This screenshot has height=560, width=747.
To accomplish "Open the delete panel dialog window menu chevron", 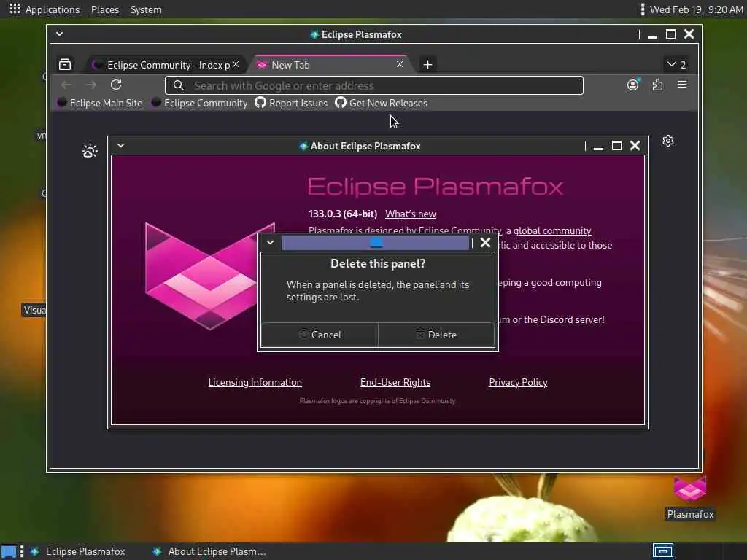I will tap(270, 242).
